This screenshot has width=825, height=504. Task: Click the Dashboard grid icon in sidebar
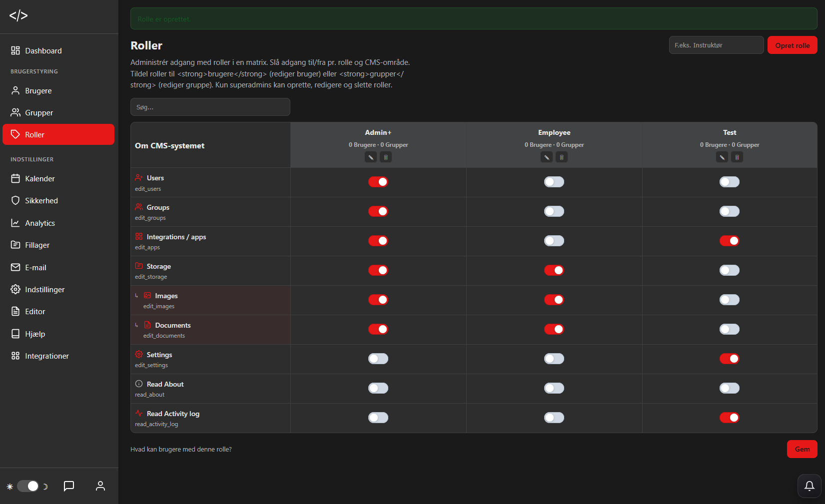click(x=15, y=50)
